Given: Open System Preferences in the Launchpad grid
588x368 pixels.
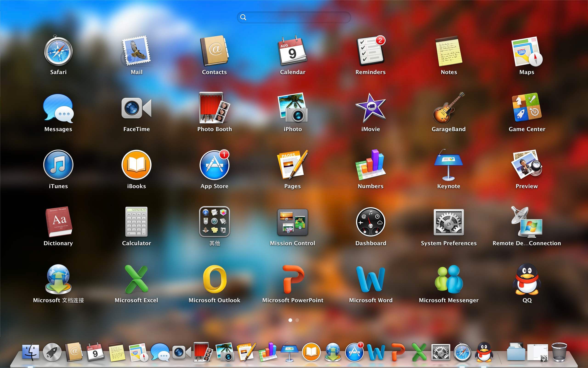Looking at the screenshot, I should (x=449, y=222).
